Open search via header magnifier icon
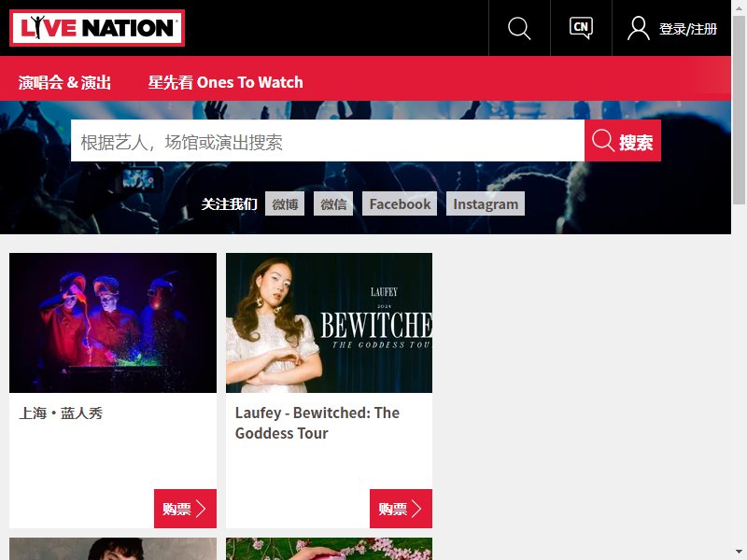Screen dimensions: 747x560 [x=519, y=29]
